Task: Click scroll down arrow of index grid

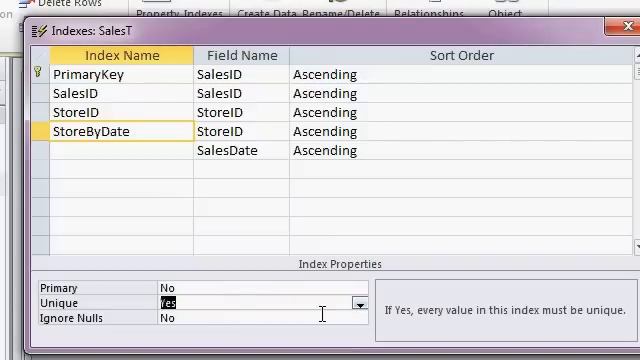Action: point(637,247)
